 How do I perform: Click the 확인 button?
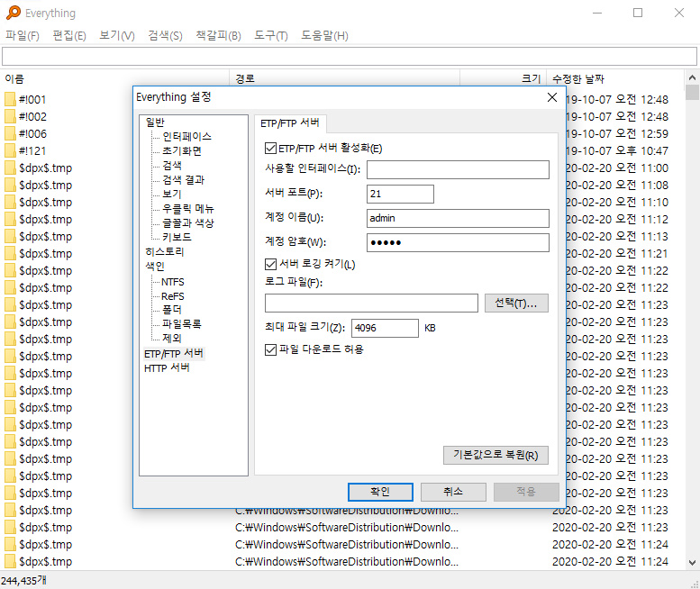[x=380, y=492]
